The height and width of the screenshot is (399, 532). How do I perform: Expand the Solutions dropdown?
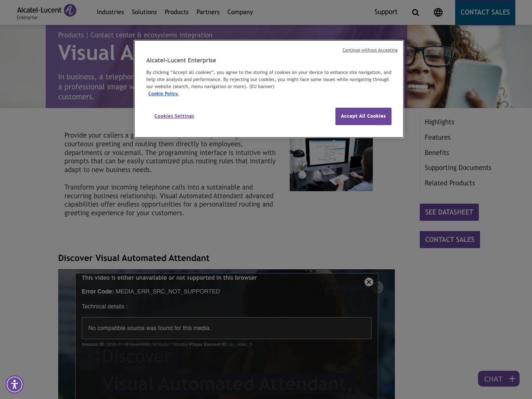(144, 11)
